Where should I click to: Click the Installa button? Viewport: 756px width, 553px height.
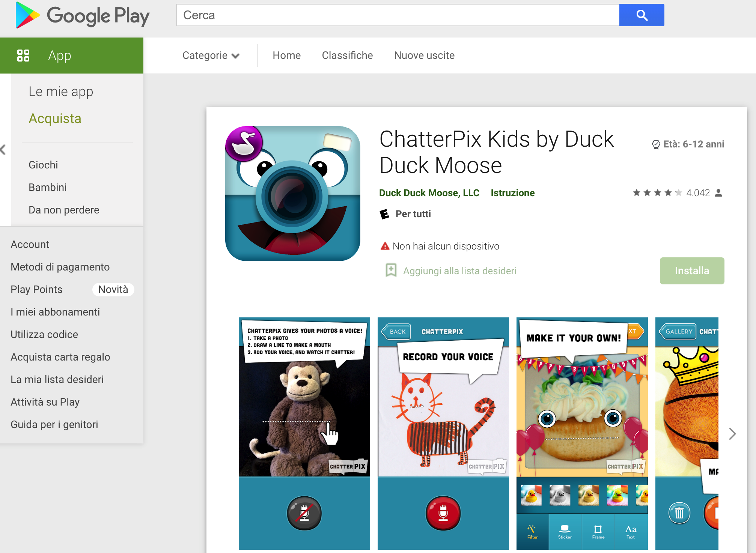tap(692, 270)
